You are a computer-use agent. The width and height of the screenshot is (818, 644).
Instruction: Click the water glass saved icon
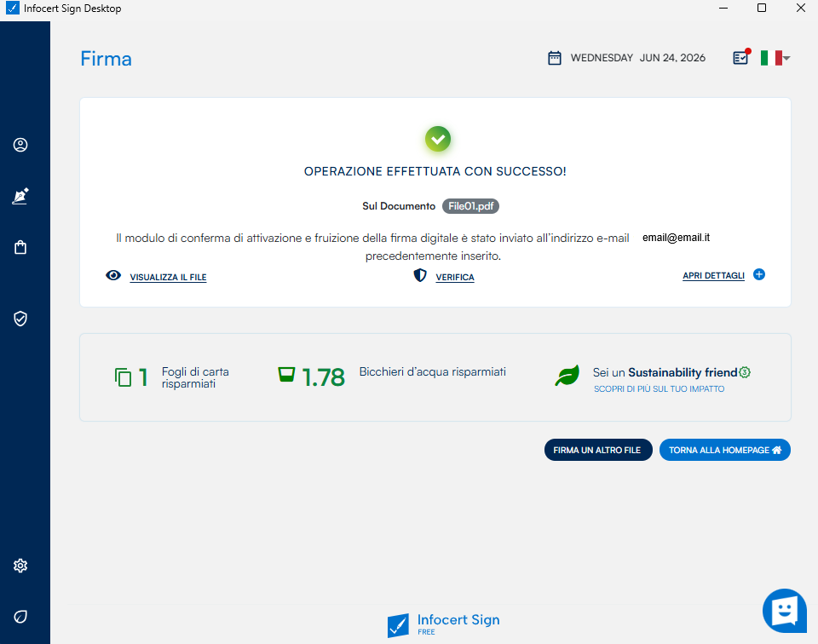[286, 375]
